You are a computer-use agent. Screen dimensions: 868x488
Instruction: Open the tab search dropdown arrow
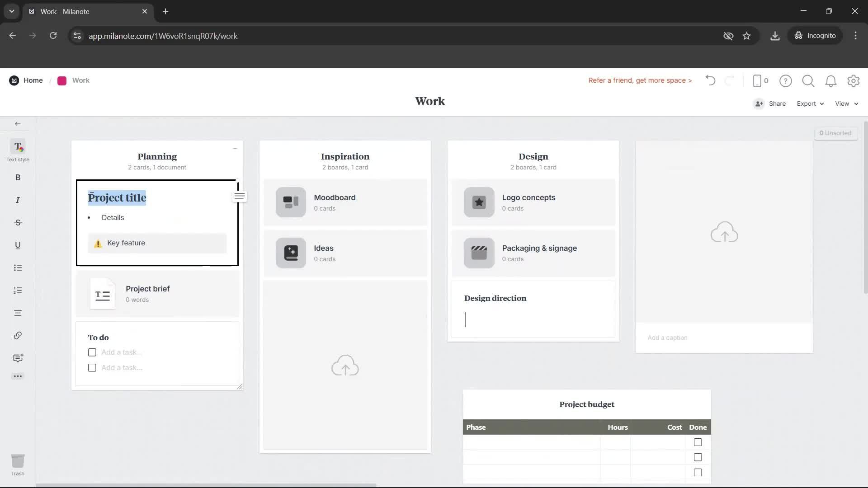tap(11, 11)
